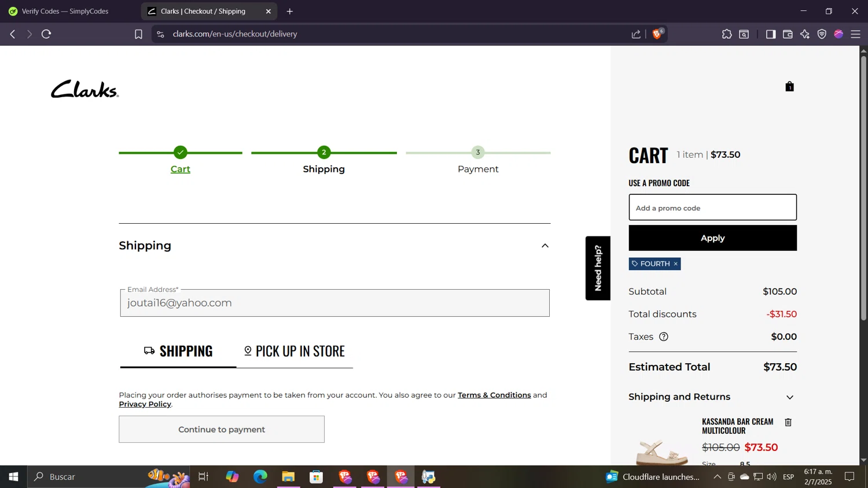Launch Microsoft Edge from taskbar

pyautogui.click(x=260, y=477)
